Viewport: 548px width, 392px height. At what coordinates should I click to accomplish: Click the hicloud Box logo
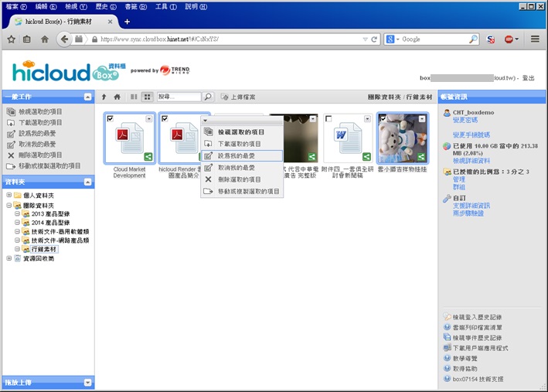coord(69,71)
